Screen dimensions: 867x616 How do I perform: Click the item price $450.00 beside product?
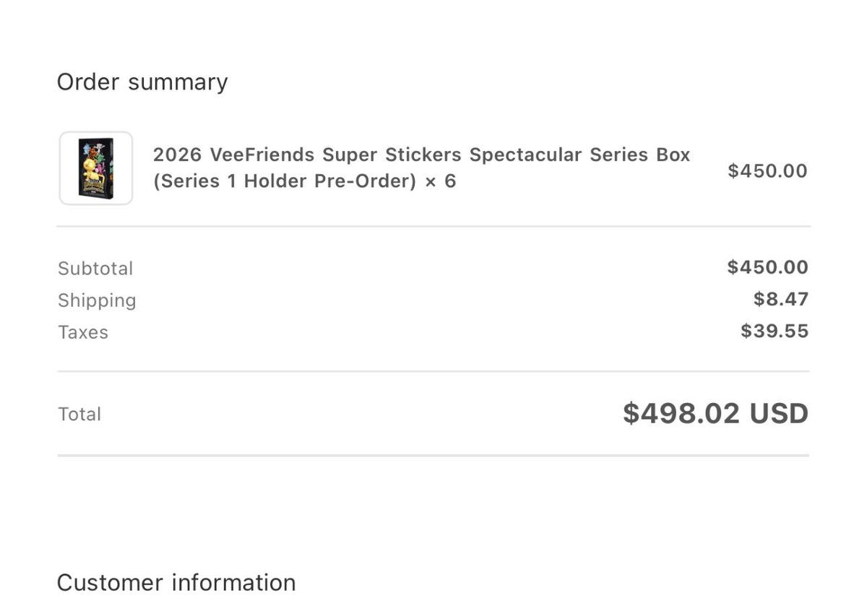coord(767,170)
